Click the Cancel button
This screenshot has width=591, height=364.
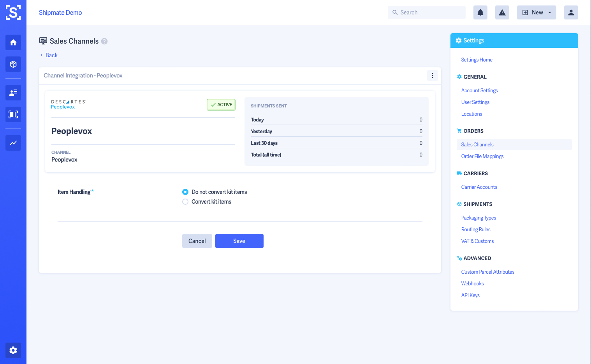[x=197, y=241]
